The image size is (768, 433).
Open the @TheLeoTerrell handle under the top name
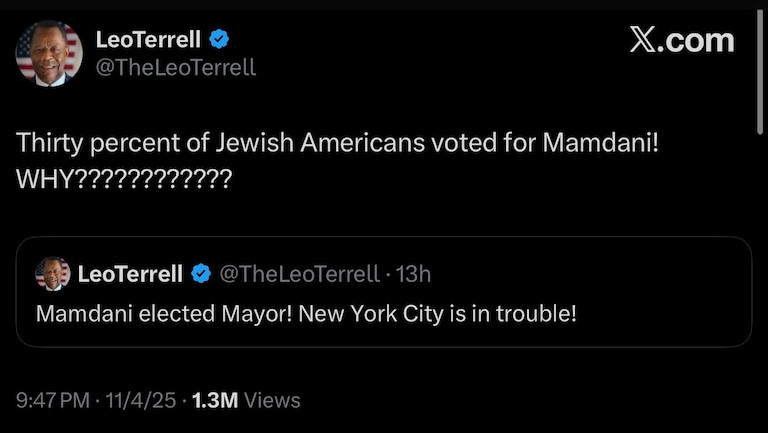[175, 68]
